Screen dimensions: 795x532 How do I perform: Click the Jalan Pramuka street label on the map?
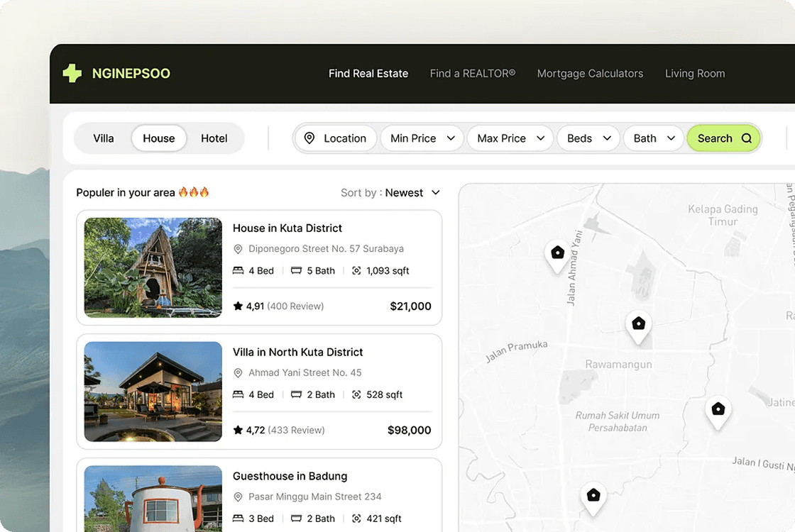[517, 350]
